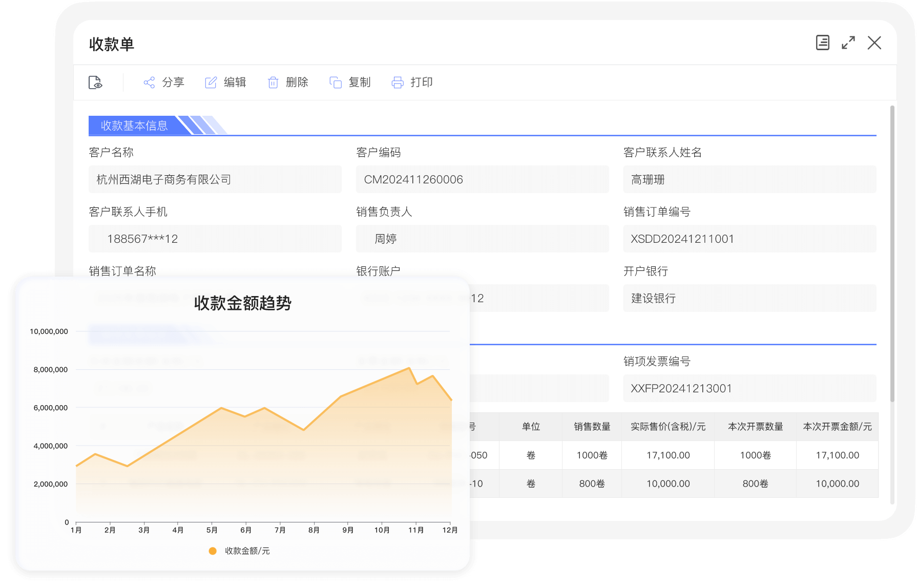Click the 1000卷 cell under 销售数量

[592, 455]
